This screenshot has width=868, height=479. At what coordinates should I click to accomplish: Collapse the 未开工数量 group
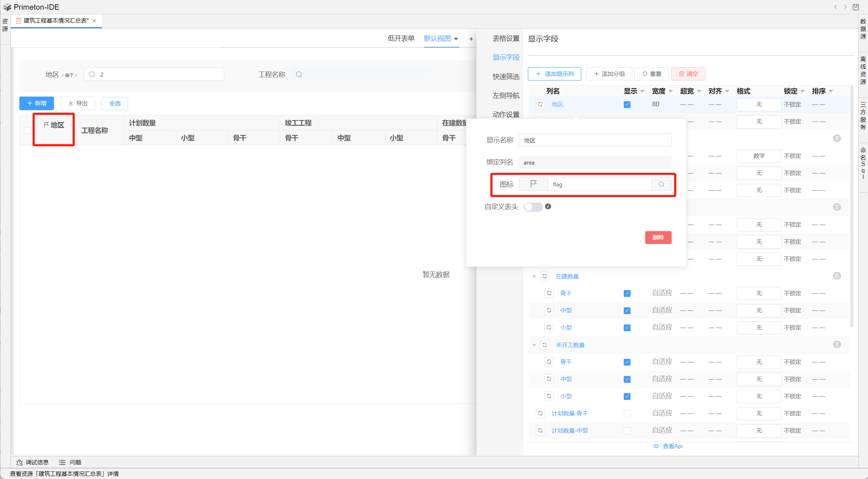point(534,345)
